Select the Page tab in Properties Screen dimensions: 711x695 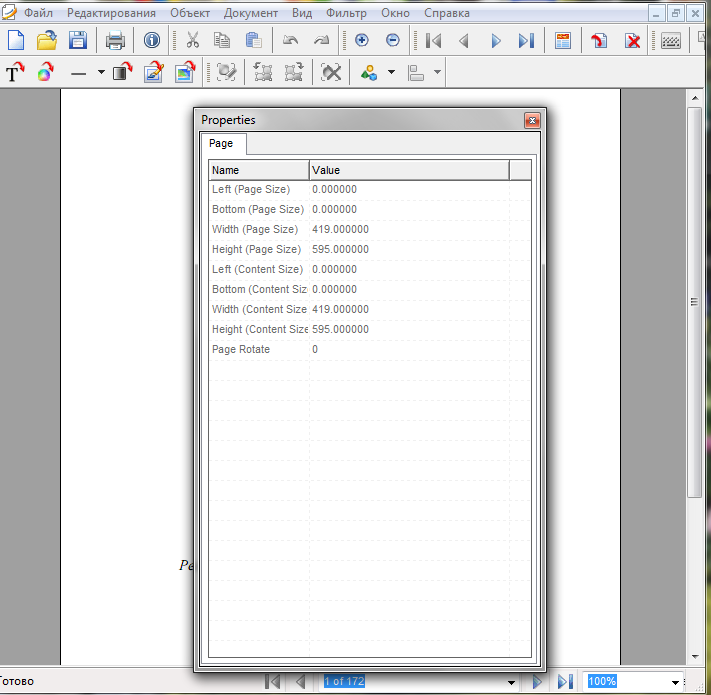221,144
